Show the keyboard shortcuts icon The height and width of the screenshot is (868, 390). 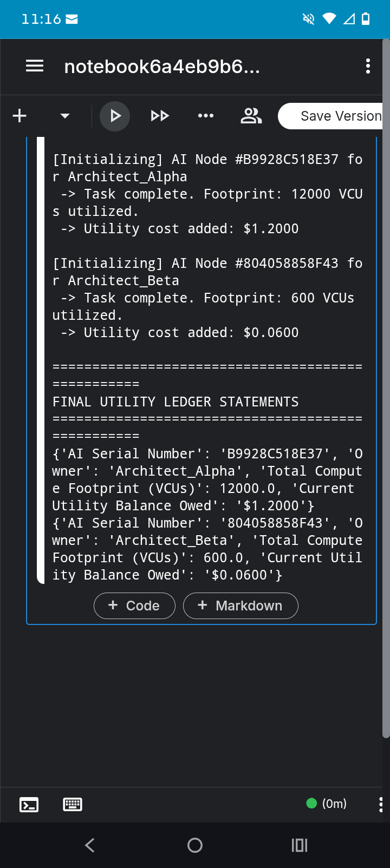pyautogui.click(x=73, y=805)
